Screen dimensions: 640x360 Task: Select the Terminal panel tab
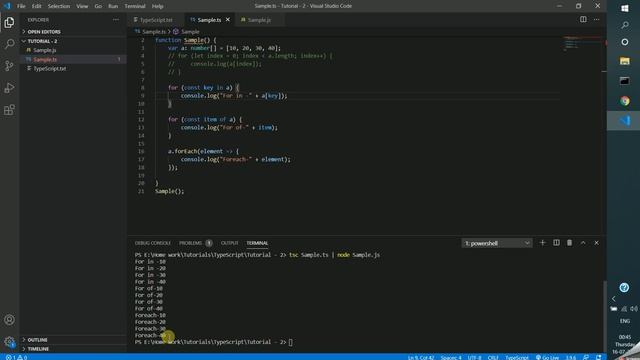(257, 243)
